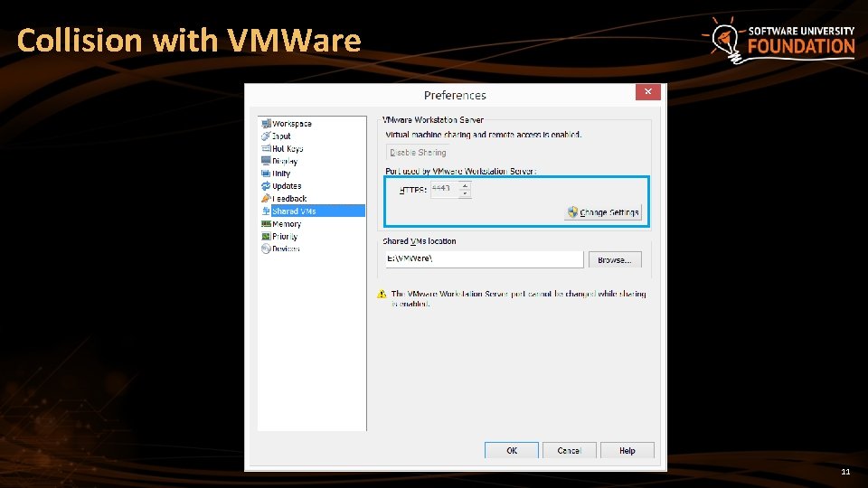This screenshot has width=868, height=488.
Task: Click the Shared VMs icon
Action: (x=266, y=211)
